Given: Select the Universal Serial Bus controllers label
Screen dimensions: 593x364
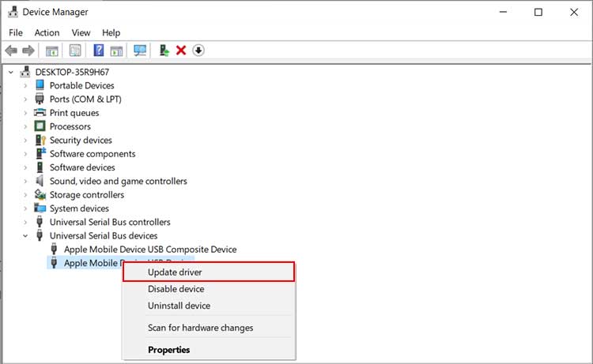Looking at the screenshot, I should point(110,222).
